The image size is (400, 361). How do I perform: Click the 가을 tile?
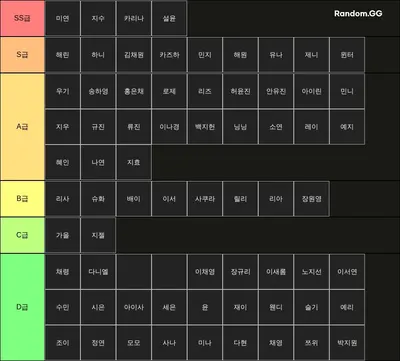click(x=63, y=235)
